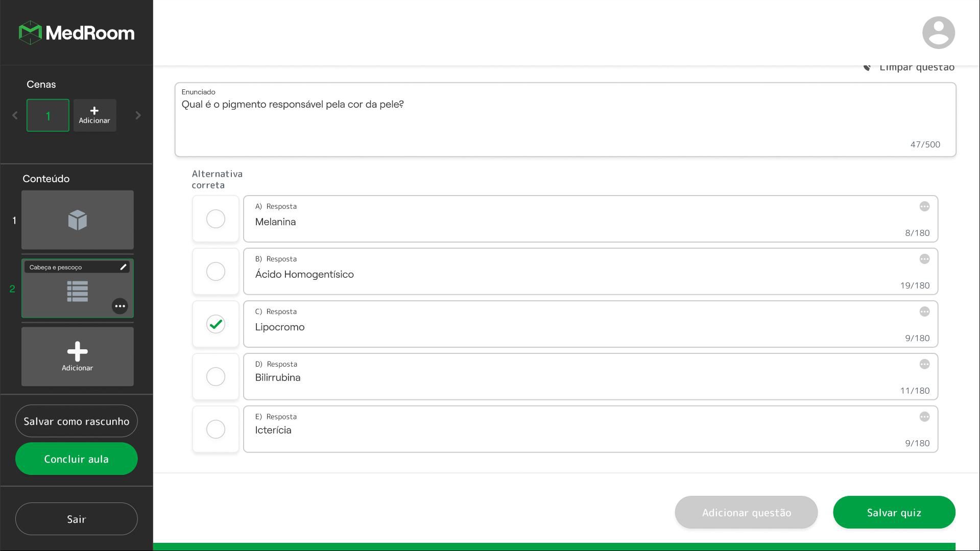Image resolution: width=980 pixels, height=551 pixels.
Task: Uncheck the Lipocromo correct alternative
Action: coord(216,324)
